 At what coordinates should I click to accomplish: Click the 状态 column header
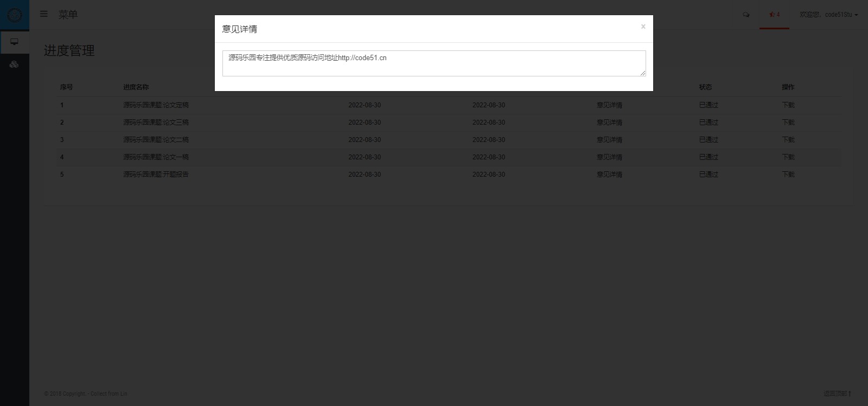(705, 87)
